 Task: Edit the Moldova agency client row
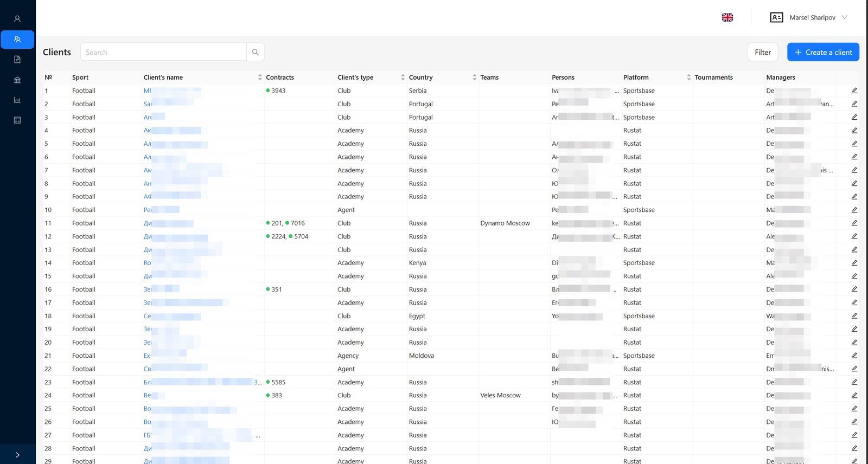tap(854, 356)
